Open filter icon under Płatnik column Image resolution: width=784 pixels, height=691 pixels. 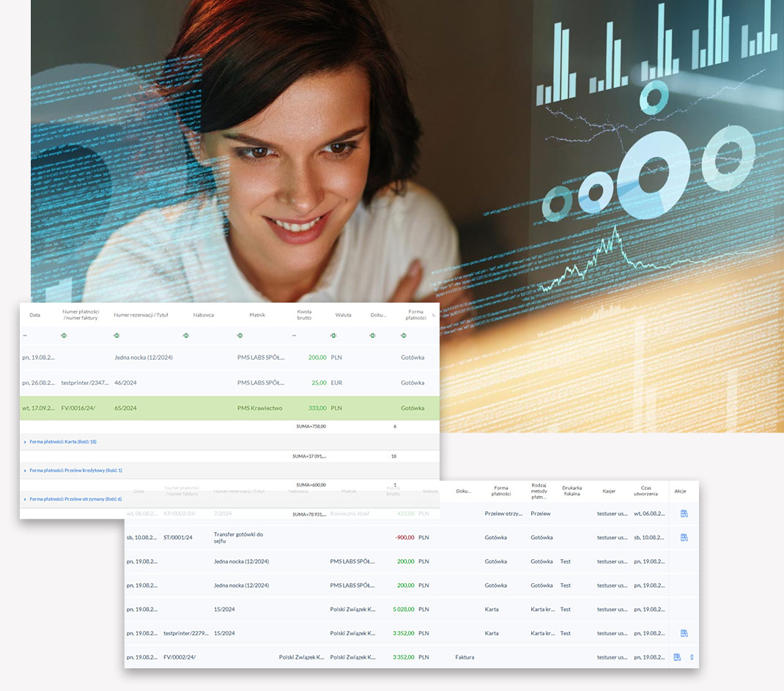coord(240,336)
